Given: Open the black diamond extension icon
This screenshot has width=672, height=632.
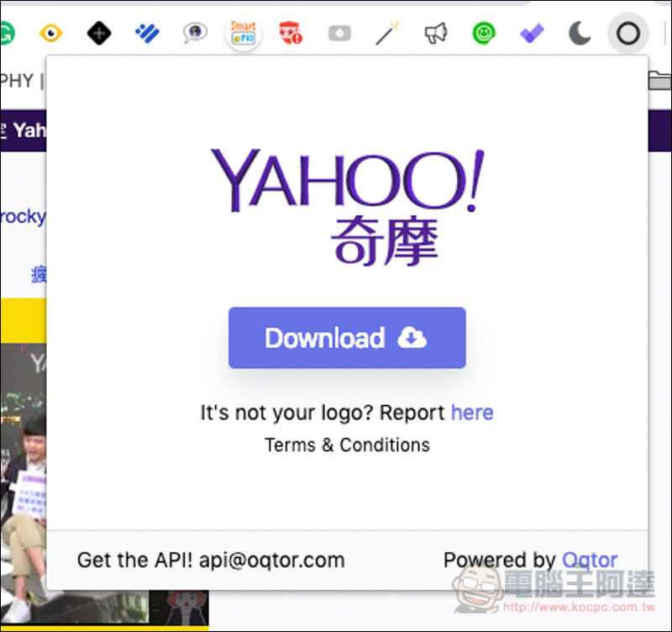Looking at the screenshot, I should tap(99, 34).
